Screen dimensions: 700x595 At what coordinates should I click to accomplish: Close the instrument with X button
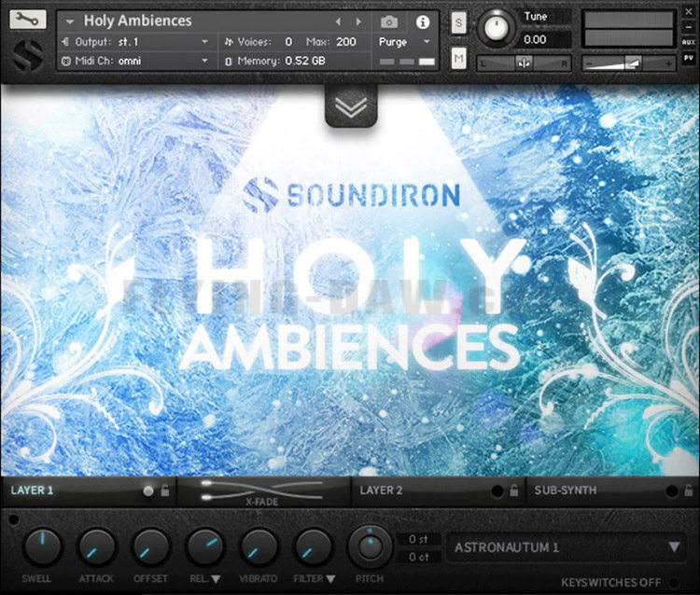689,12
